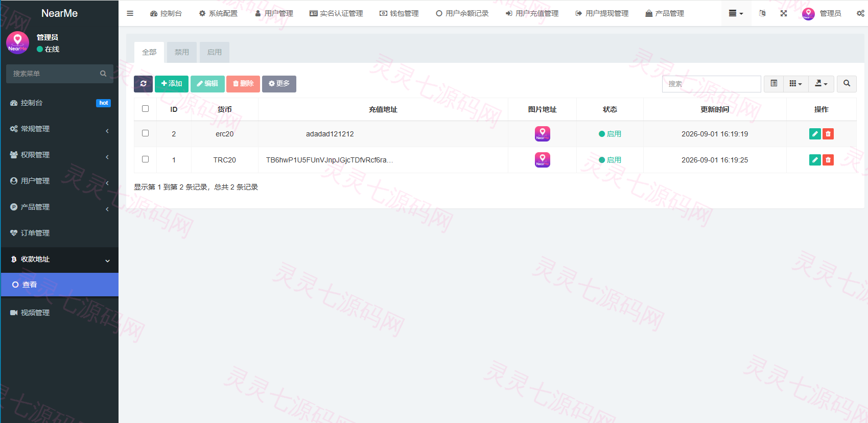Edit the erc20 row with the pencil icon
The height and width of the screenshot is (423, 868).
(x=815, y=134)
